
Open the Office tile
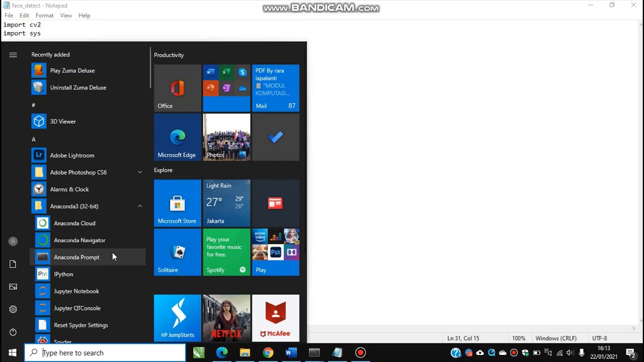[x=178, y=88]
